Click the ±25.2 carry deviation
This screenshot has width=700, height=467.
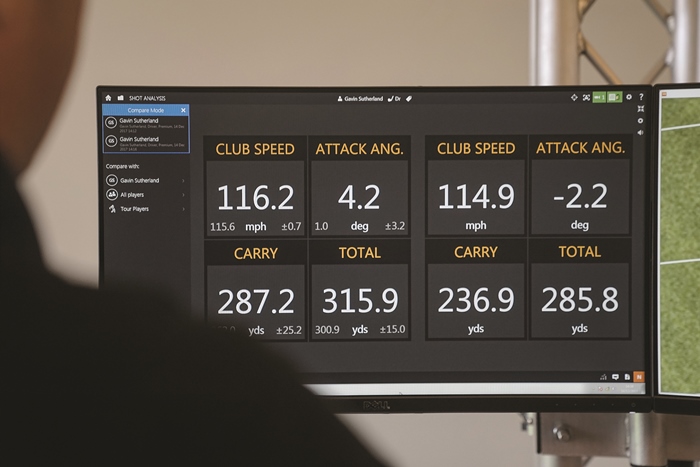(289, 330)
